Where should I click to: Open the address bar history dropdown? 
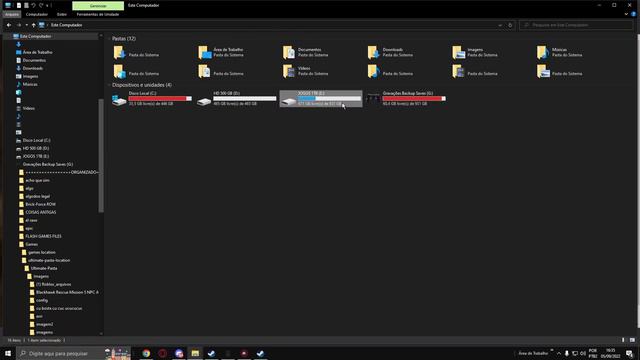(500, 25)
